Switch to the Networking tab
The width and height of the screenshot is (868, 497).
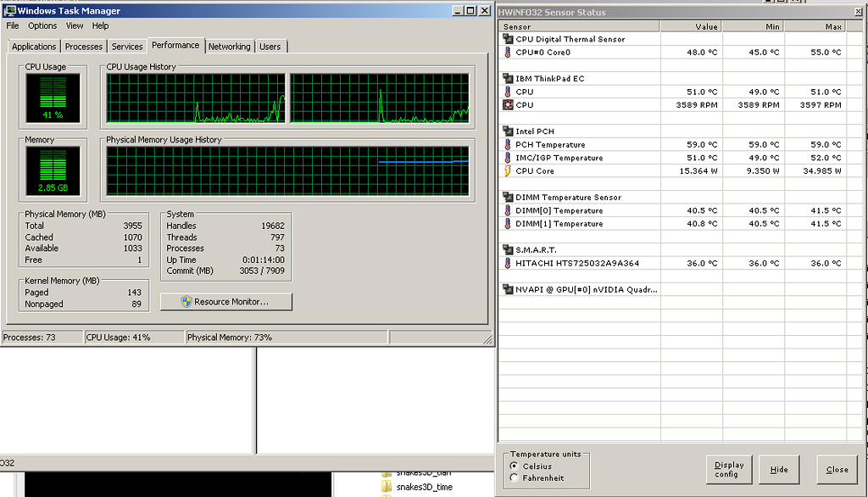pyautogui.click(x=229, y=47)
